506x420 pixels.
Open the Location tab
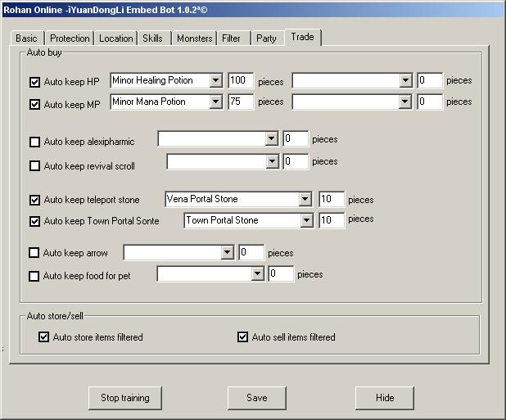click(115, 38)
